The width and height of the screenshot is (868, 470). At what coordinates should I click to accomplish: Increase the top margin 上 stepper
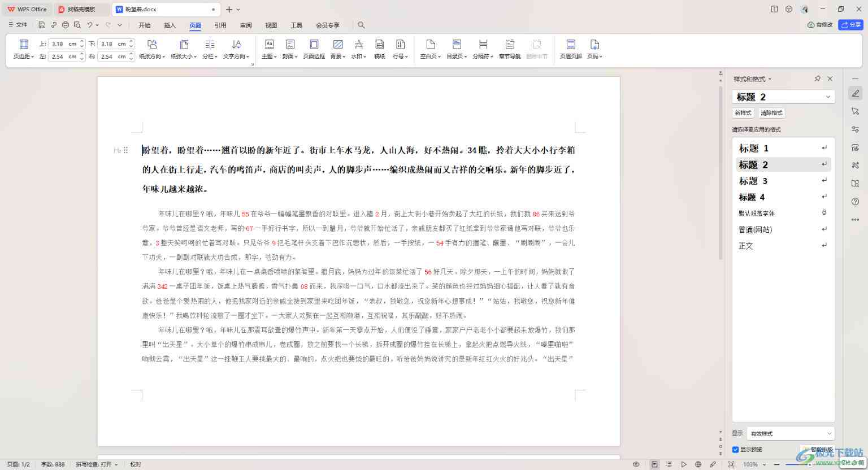[82, 41]
